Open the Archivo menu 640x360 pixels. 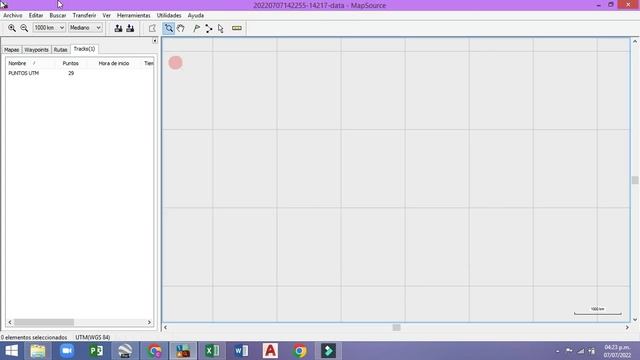point(13,15)
